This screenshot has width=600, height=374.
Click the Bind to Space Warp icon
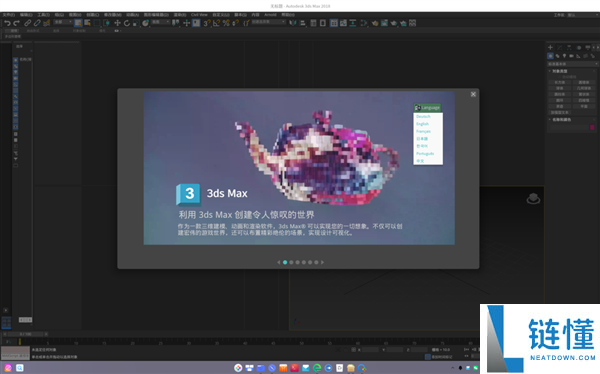tap(47, 23)
